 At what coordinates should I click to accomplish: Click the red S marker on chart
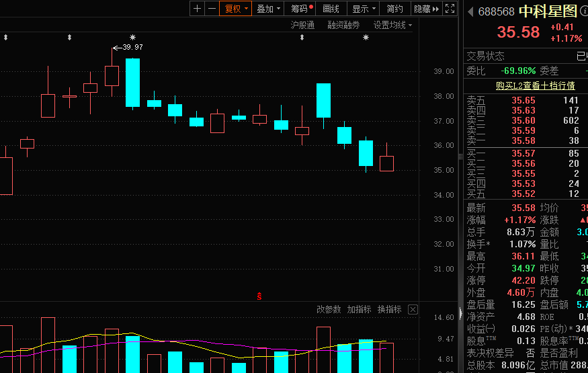(259, 296)
